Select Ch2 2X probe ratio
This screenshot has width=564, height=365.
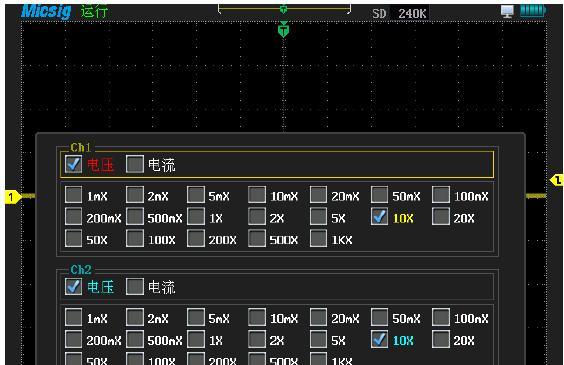[257, 339]
